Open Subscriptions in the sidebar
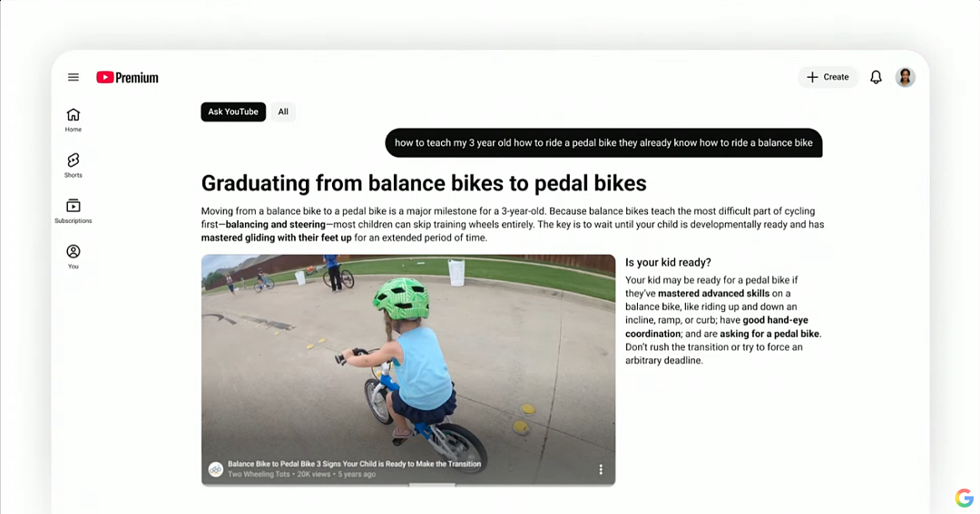 [73, 211]
